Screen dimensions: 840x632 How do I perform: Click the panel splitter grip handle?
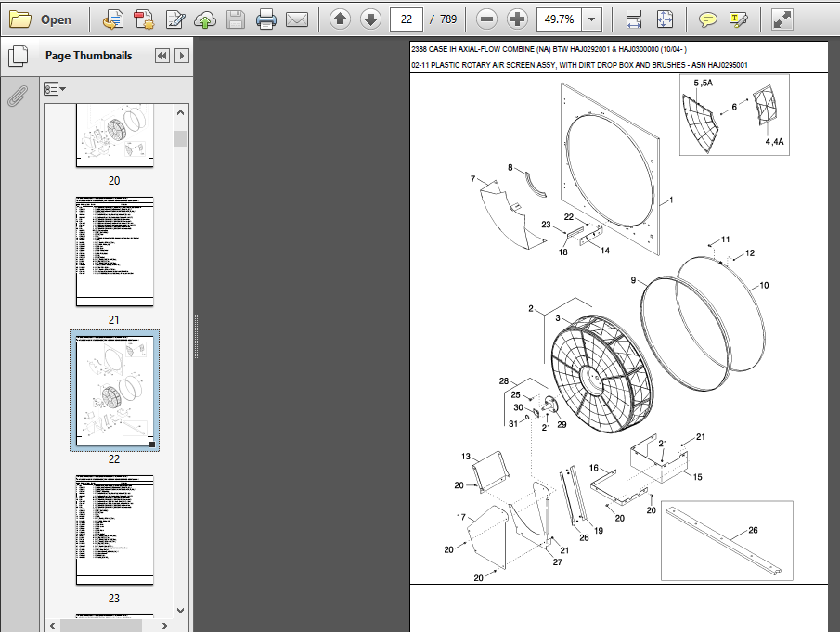[196, 336]
